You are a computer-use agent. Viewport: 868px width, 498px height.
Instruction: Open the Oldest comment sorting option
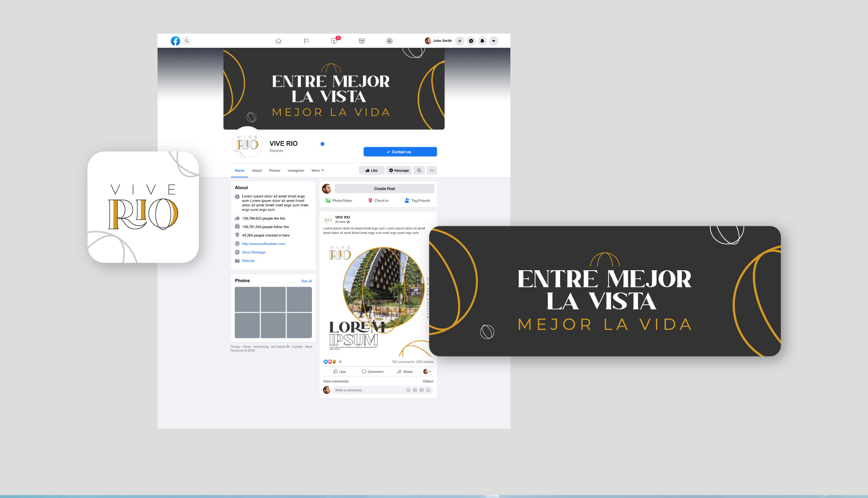428,381
